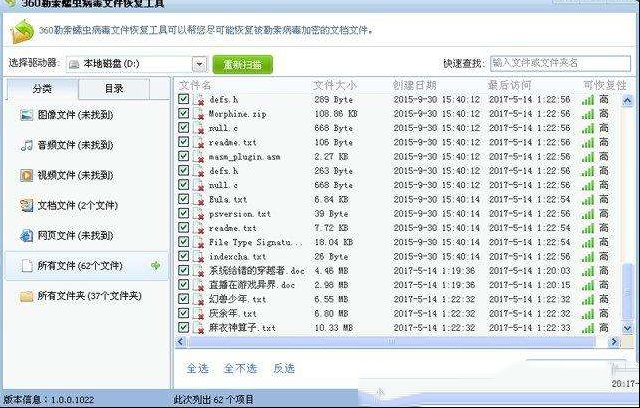Click the file icon beside Eula.txt

tap(198, 200)
